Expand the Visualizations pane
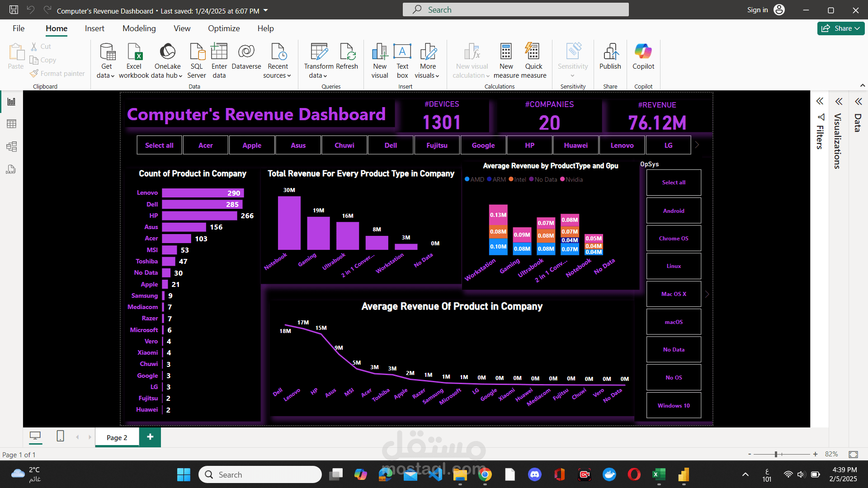Screen dimensions: 868x488 [839, 101]
